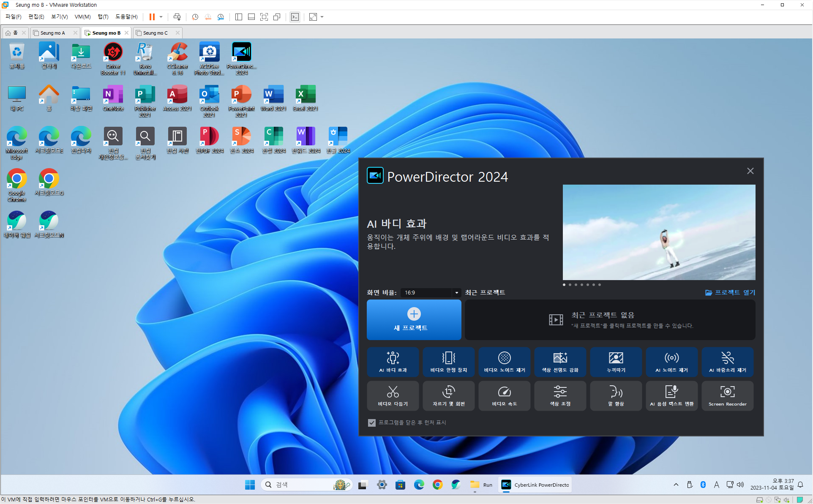This screenshot has width=813, height=504.
Task: Click the Windows Start button
Action: pos(250,485)
